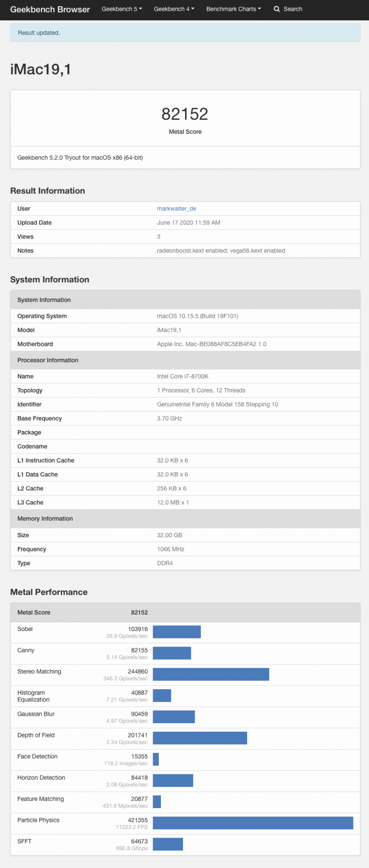This screenshot has height=868, width=369.
Task: Click the Face Detection score bar
Action: (156, 759)
